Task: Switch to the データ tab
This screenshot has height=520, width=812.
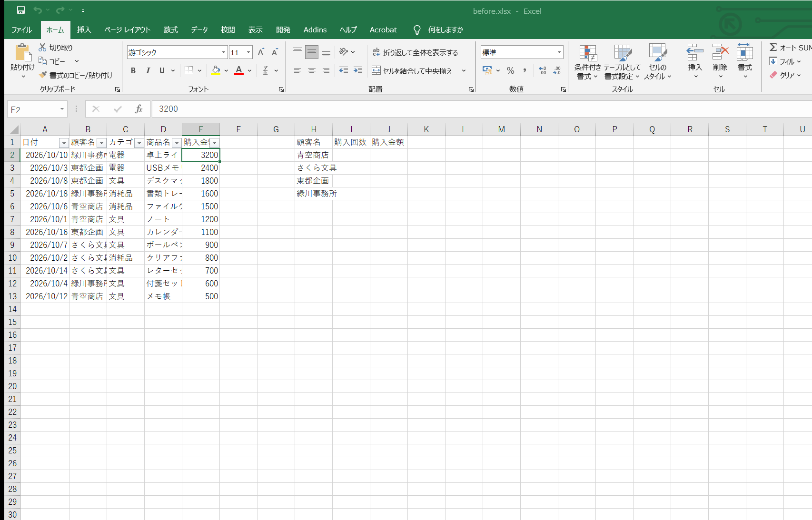Action: coord(199,29)
